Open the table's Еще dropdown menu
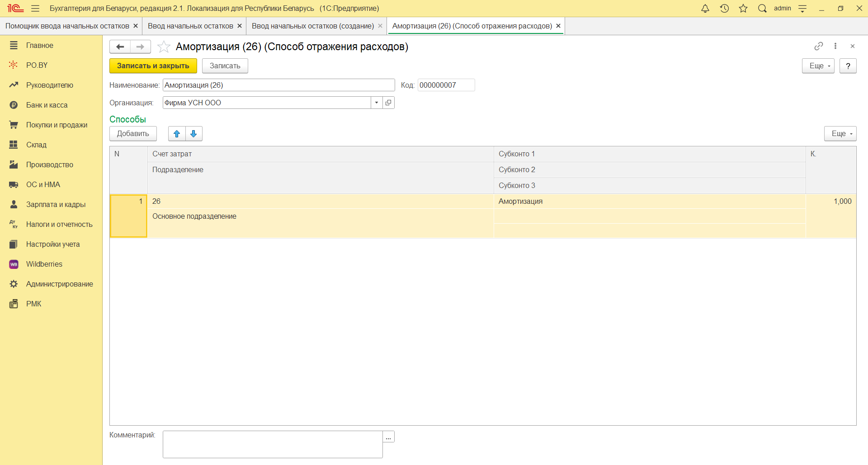 tap(840, 134)
